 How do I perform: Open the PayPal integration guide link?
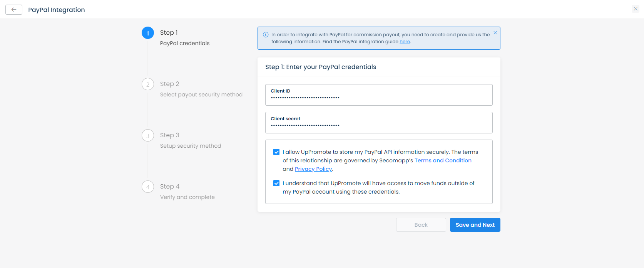pos(405,42)
